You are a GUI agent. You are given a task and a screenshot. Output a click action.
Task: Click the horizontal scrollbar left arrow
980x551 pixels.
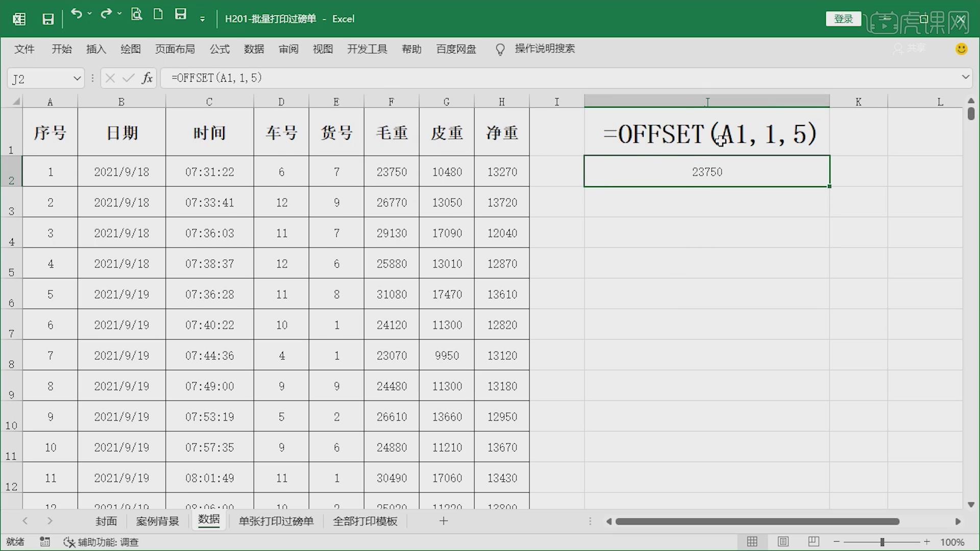coord(608,521)
